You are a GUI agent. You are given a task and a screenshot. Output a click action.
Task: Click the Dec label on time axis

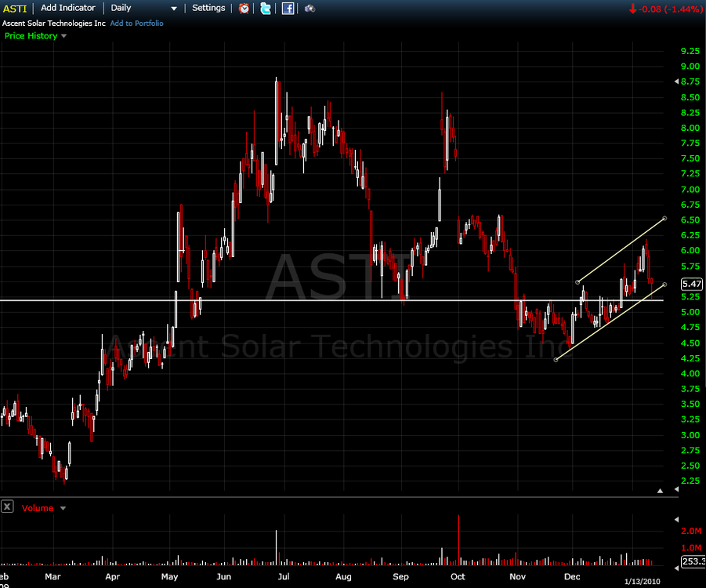(x=572, y=576)
